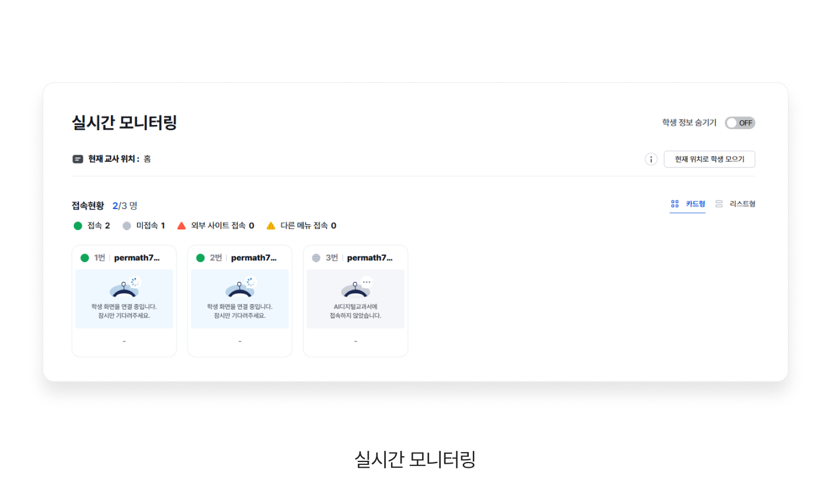Click the 2/3 명 connection count
830x504 pixels.
click(x=124, y=206)
